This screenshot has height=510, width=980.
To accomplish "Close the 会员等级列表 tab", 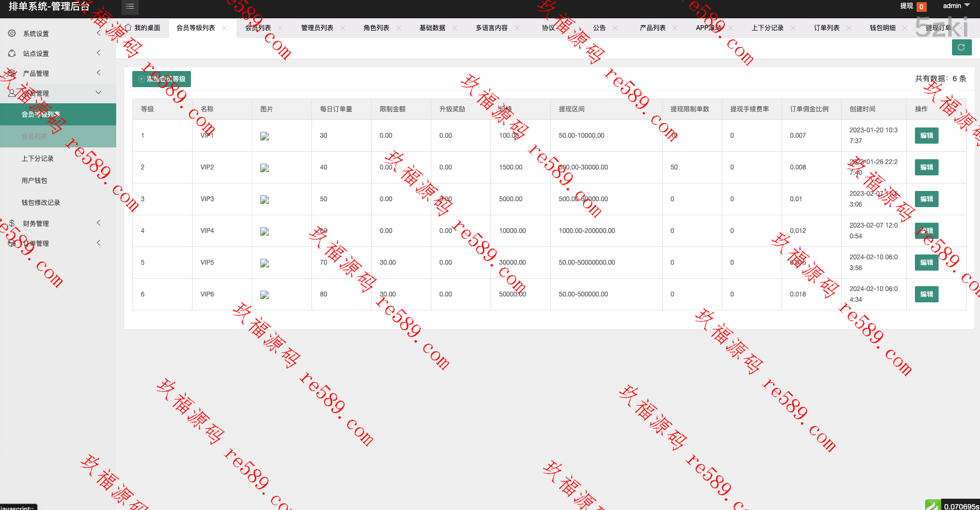I will point(224,27).
